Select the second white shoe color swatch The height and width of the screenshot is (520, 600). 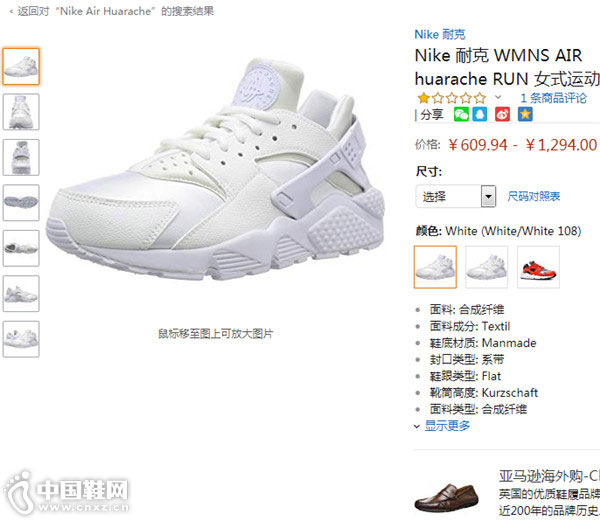(487, 267)
